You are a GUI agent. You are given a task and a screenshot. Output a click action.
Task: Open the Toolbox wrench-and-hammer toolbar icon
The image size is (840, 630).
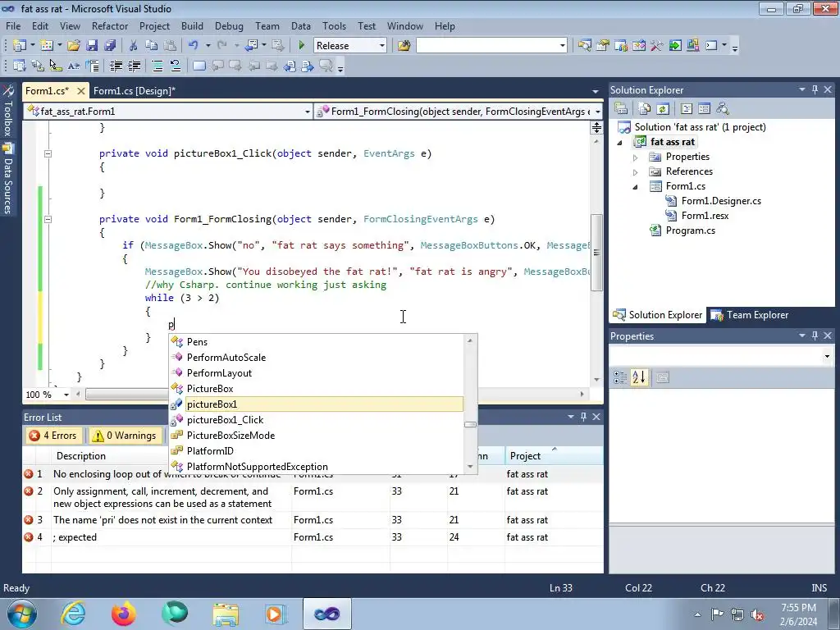(x=657, y=46)
